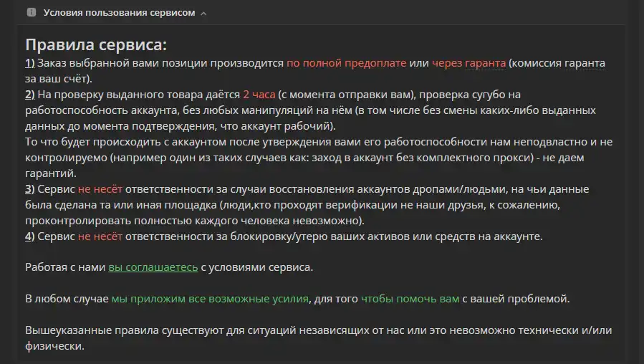Click the underlined rule number 1)
Image resolution: width=644 pixels, height=364 pixels.
[x=30, y=63]
